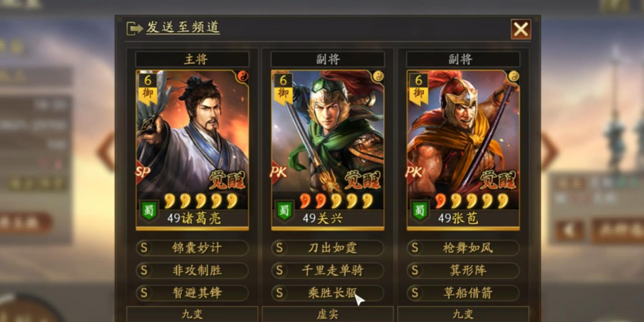Click the send-to-channel arrow icon

134,28
